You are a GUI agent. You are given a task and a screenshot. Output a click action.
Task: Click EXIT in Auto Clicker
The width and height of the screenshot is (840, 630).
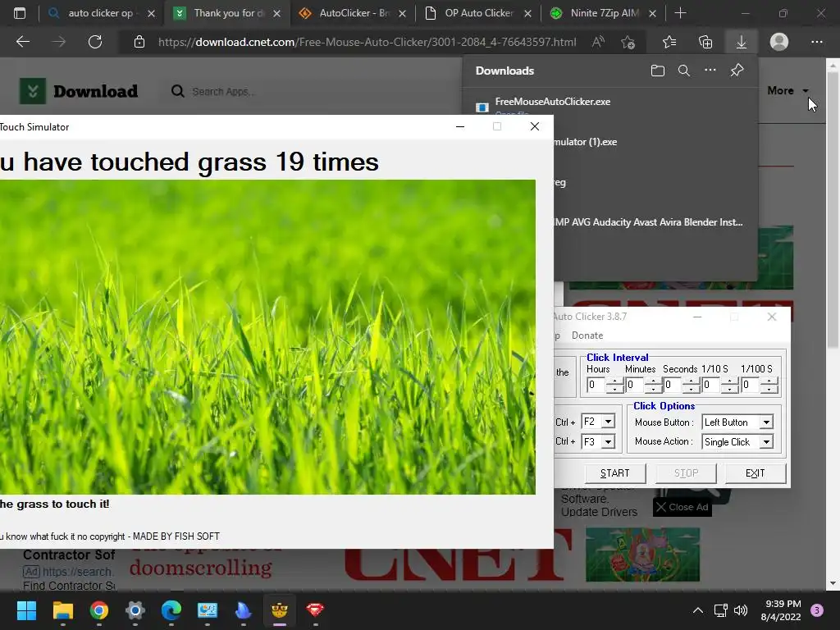pyautogui.click(x=756, y=473)
